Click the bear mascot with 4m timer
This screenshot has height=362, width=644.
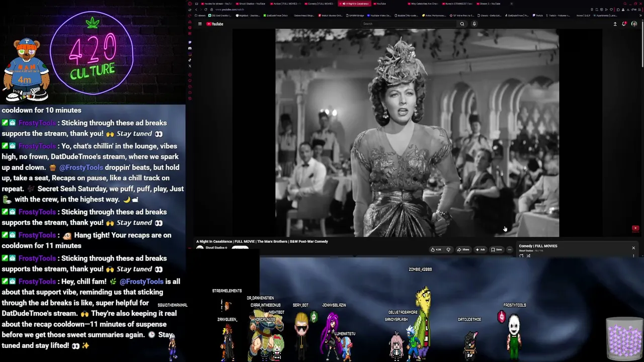tap(26, 69)
